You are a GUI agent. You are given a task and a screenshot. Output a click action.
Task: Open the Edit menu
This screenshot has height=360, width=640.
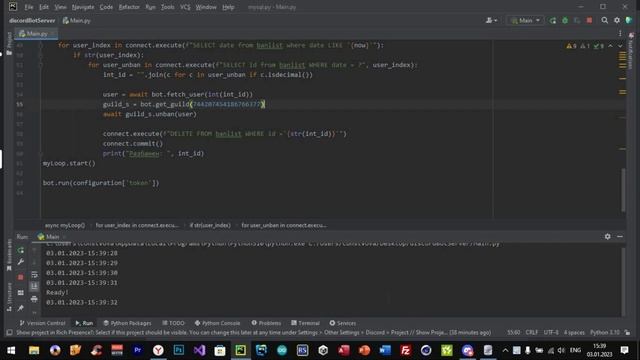pos(44,7)
